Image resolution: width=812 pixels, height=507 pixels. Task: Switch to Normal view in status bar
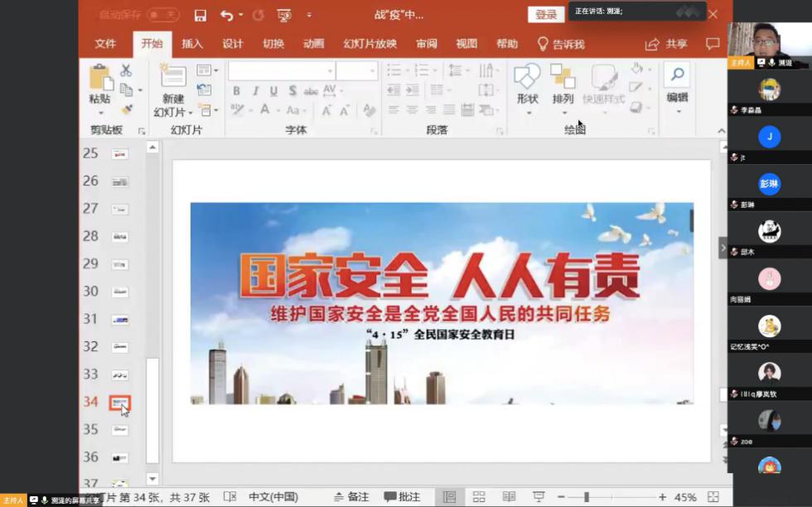(x=449, y=497)
